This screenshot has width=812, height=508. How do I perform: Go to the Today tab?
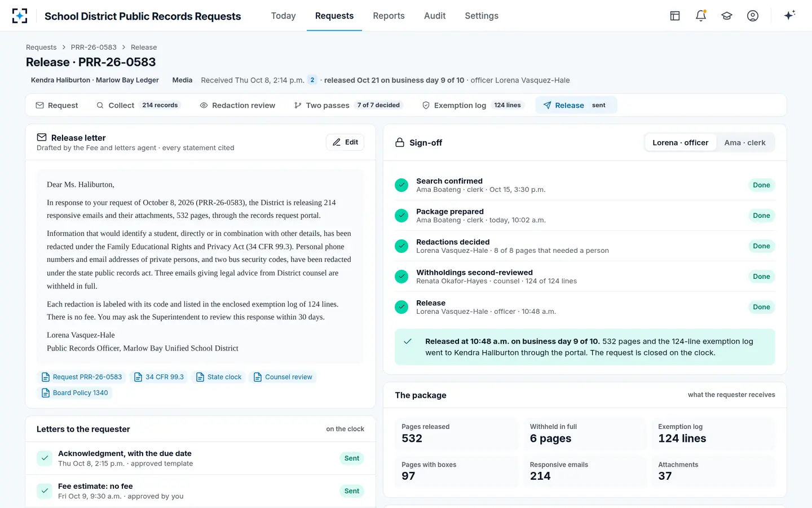284,16
